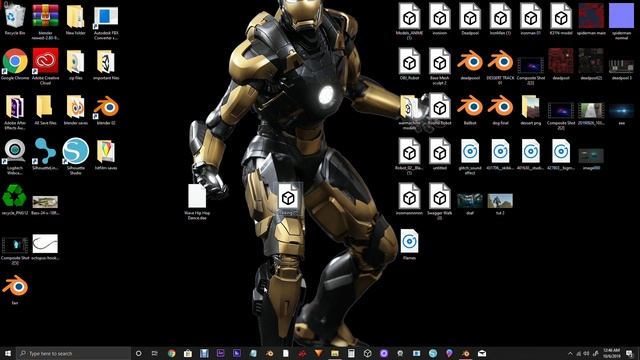
Task: Select the important files folder
Action: [x=106, y=62]
